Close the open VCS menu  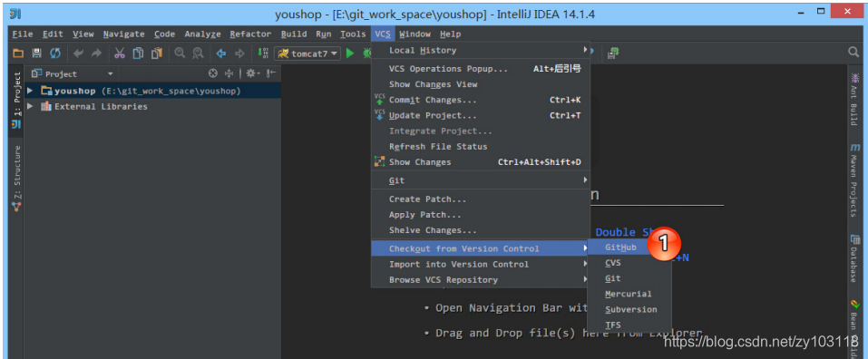pyautogui.click(x=383, y=34)
